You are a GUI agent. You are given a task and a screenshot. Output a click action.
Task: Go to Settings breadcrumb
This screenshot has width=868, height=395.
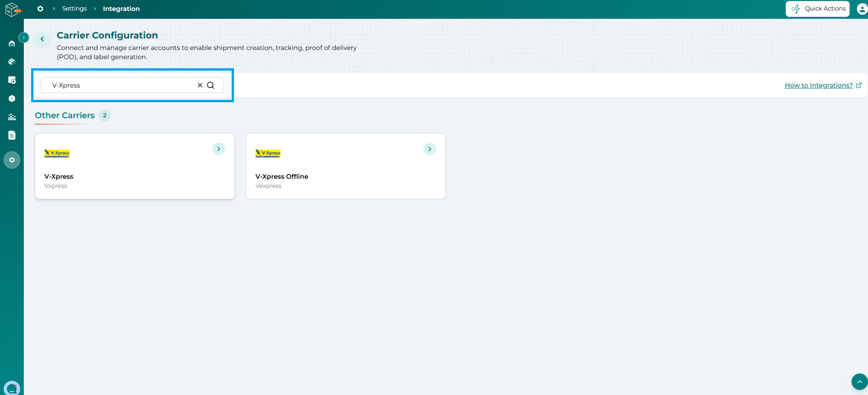coord(75,9)
